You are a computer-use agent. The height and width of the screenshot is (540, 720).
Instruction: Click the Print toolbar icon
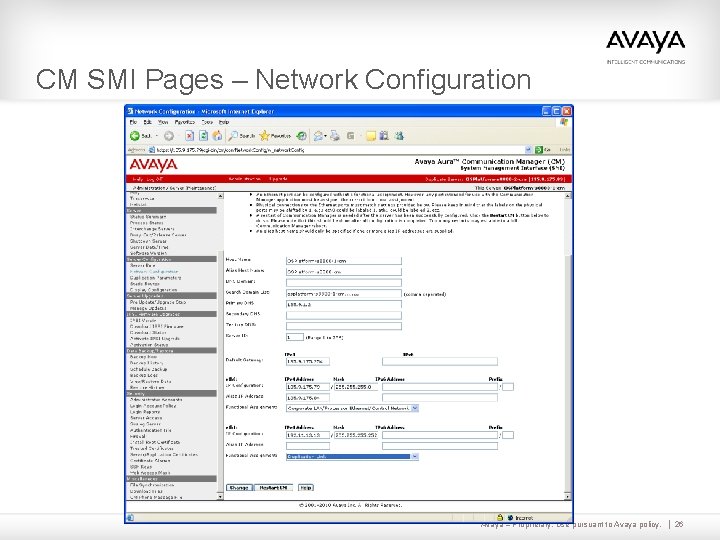335,136
